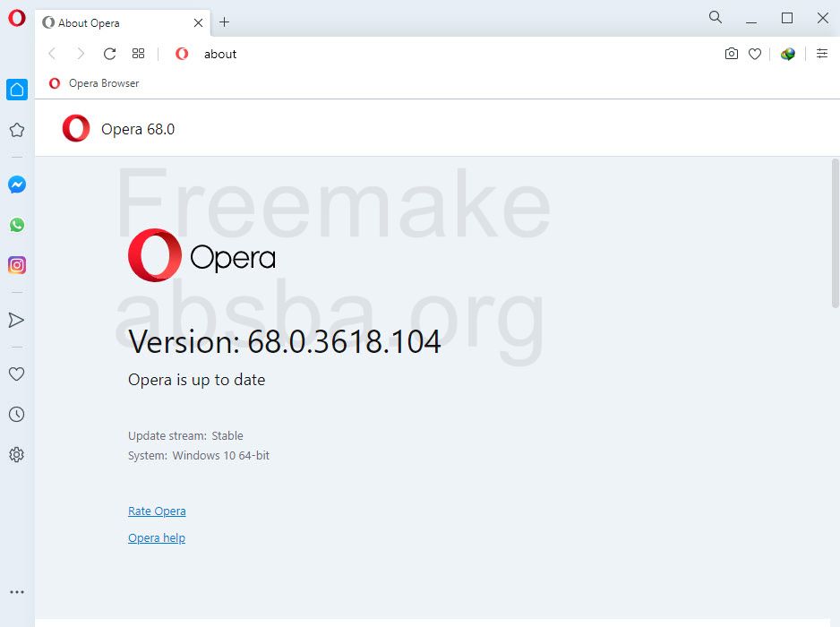This screenshot has height=627, width=840.
Task: Open My Flow in sidebar
Action: (17, 320)
